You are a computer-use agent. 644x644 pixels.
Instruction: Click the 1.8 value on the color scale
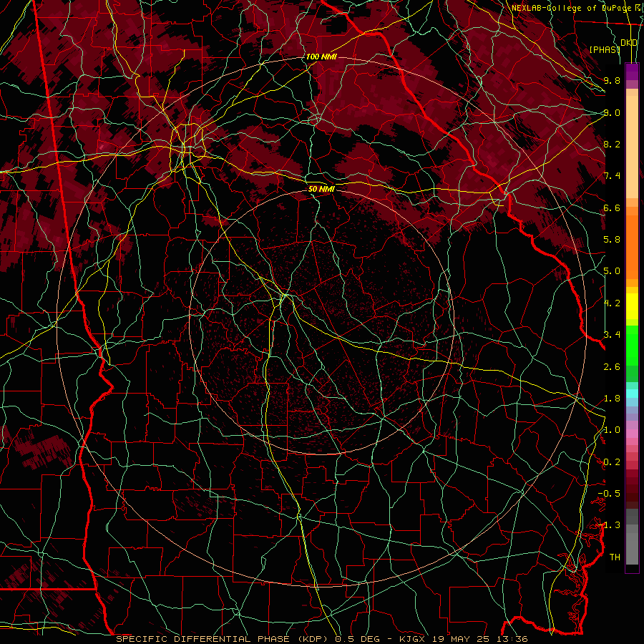(x=612, y=399)
